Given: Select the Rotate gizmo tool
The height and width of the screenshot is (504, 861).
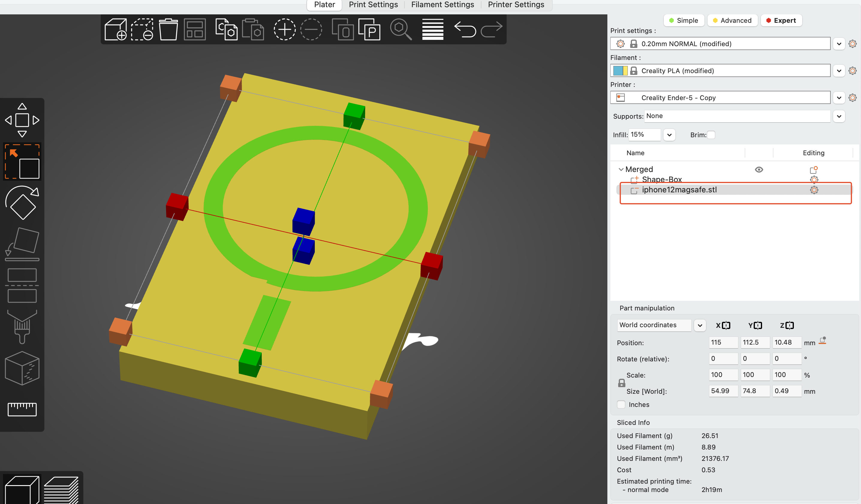Looking at the screenshot, I should (22, 203).
